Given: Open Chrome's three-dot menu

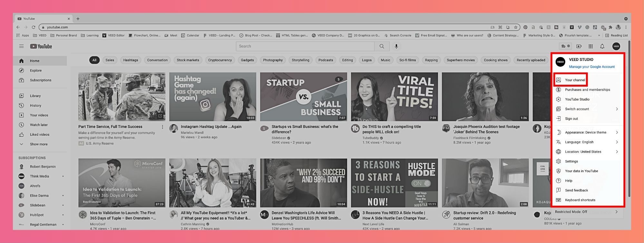Looking at the screenshot, I should pyautogui.click(x=626, y=27).
